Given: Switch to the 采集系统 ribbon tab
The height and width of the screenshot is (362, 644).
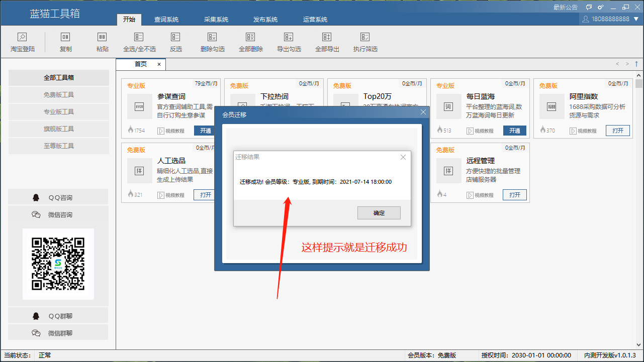Looking at the screenshot, I should tap(216, 20).
